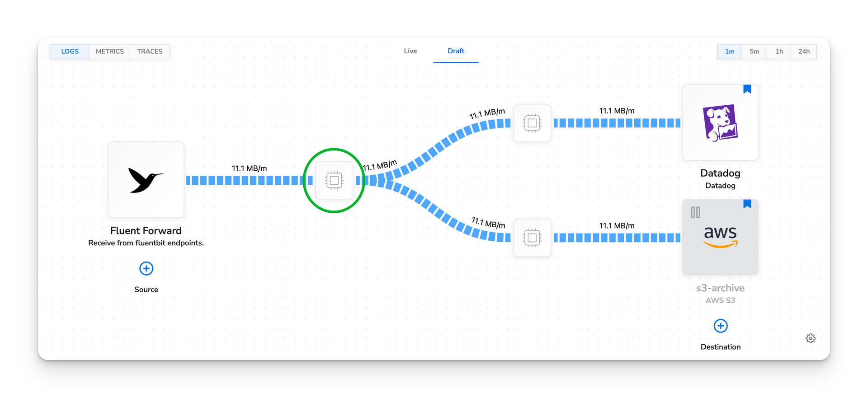Image resolution: width=868 pixels, height=398 pixels.
Task: Open the processor node feeding s3-archive
Action: pos(532,238)
